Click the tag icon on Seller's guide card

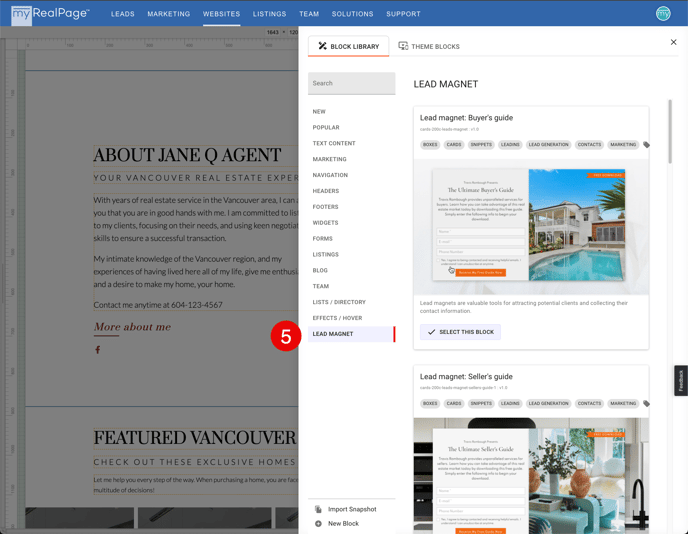pyautogui.click(x=646, y=404)
